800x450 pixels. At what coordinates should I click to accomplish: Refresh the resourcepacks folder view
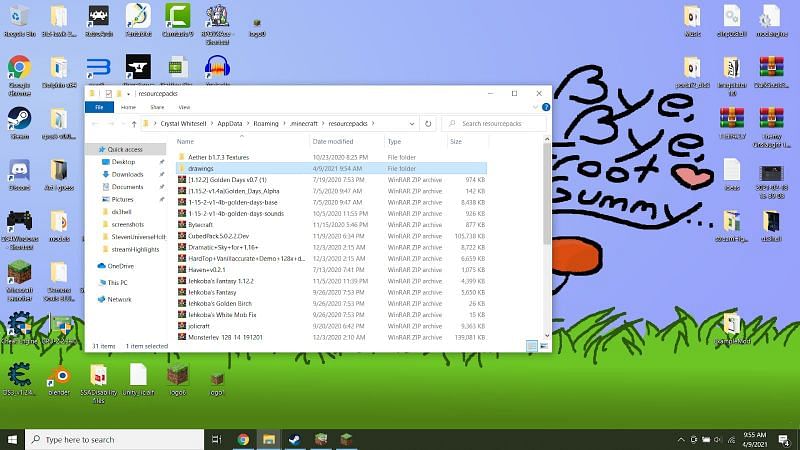(x=428, y=124)
